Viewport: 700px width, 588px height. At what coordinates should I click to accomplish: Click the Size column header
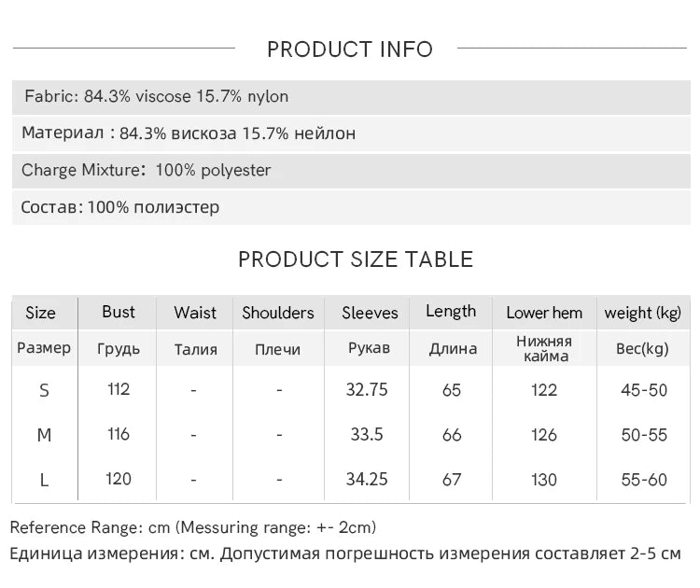tap(41, 313)
